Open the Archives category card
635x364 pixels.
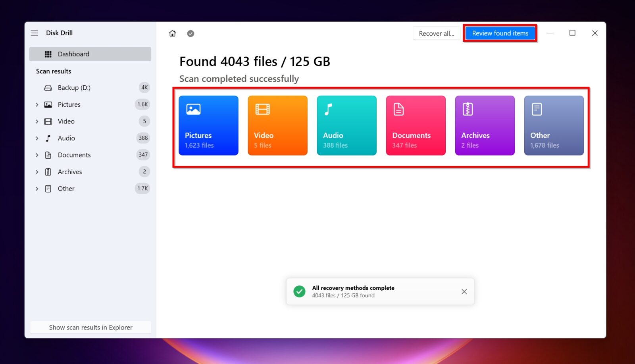(484, 125)
